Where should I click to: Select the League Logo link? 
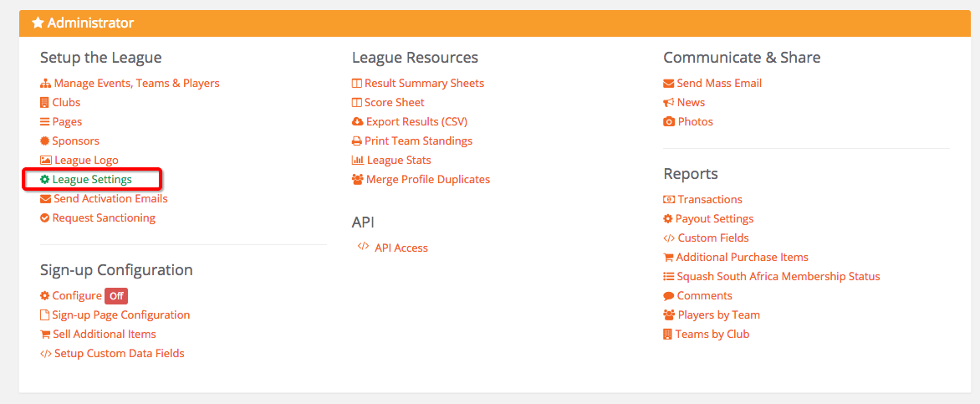[x=86, y=161]
